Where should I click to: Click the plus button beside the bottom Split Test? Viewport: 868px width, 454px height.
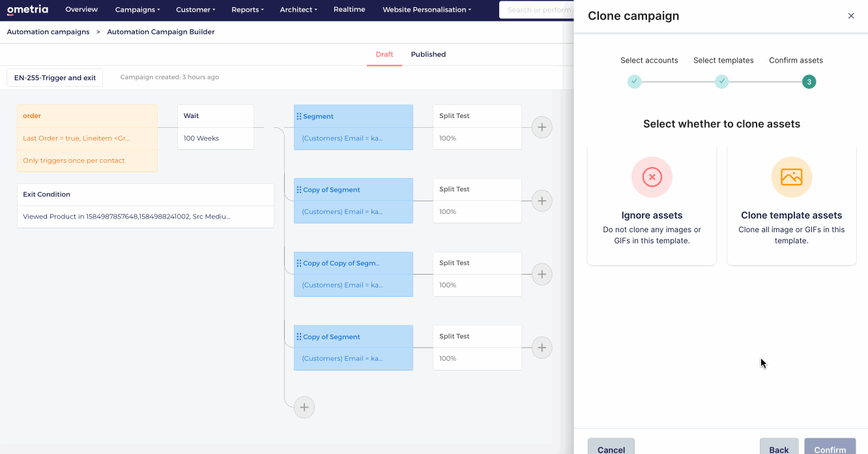click(542, 348)
